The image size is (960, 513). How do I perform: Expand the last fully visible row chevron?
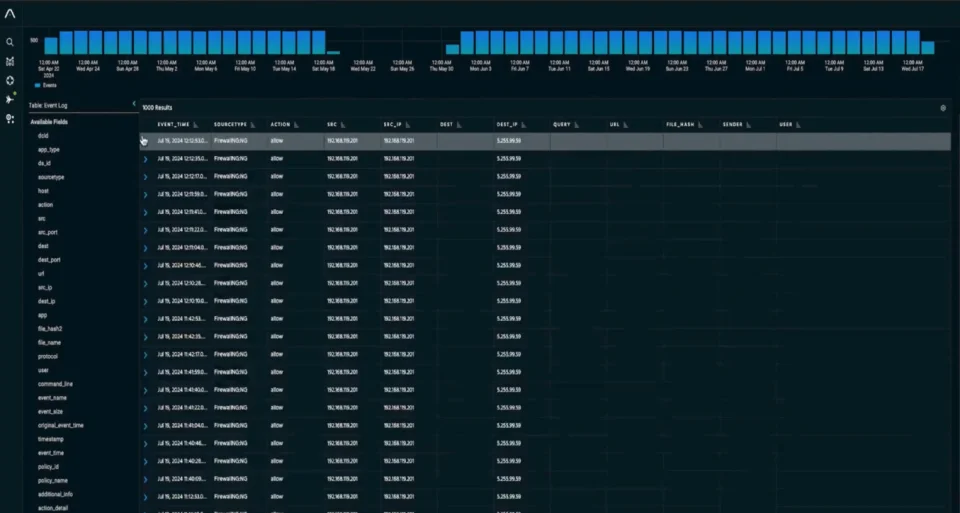click(x=145, y=497)
